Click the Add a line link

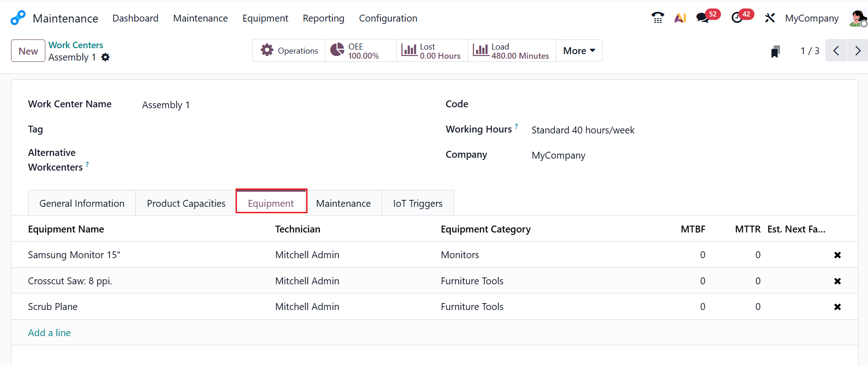(49, 333)
